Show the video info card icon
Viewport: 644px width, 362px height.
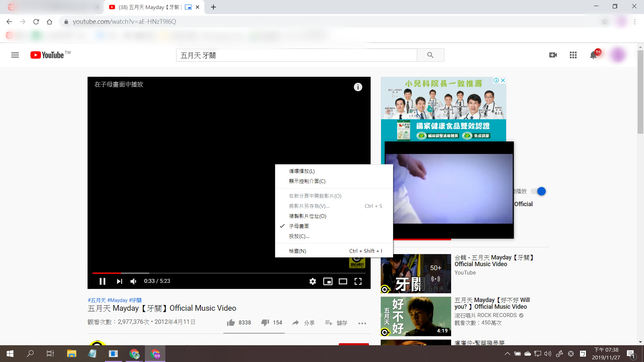pos(358,87)
